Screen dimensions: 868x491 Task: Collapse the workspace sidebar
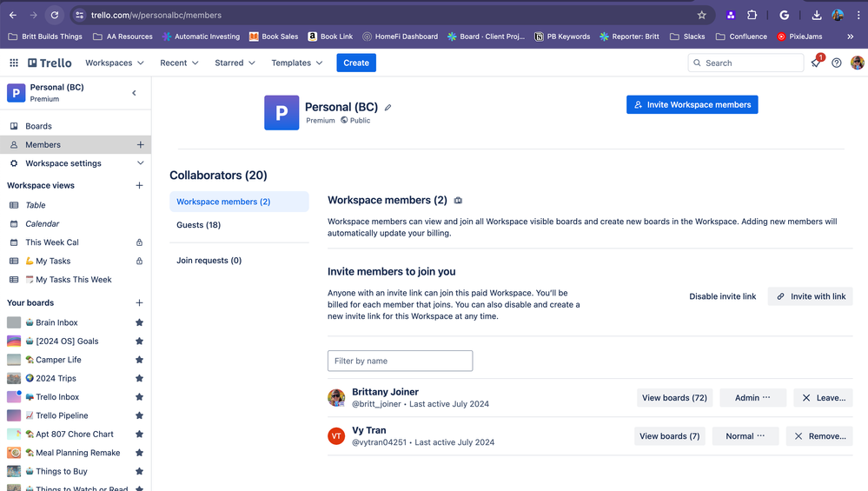pos(134,93)
